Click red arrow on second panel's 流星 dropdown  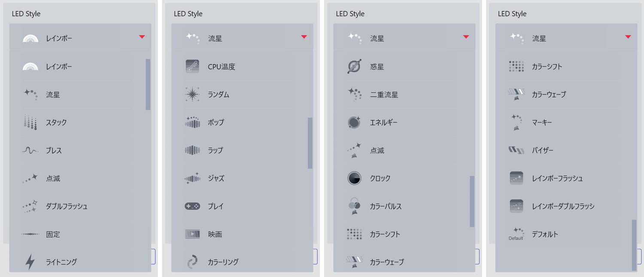[304, 37]
